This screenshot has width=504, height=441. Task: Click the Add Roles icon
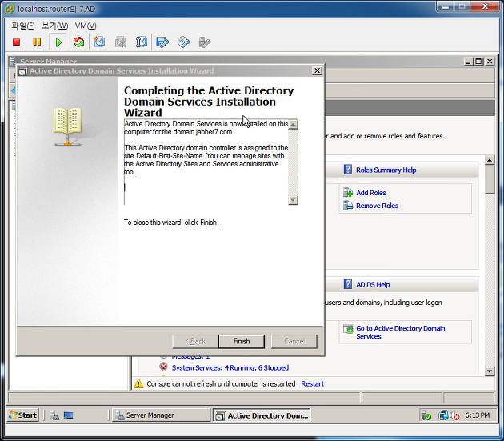coord(348,192)
